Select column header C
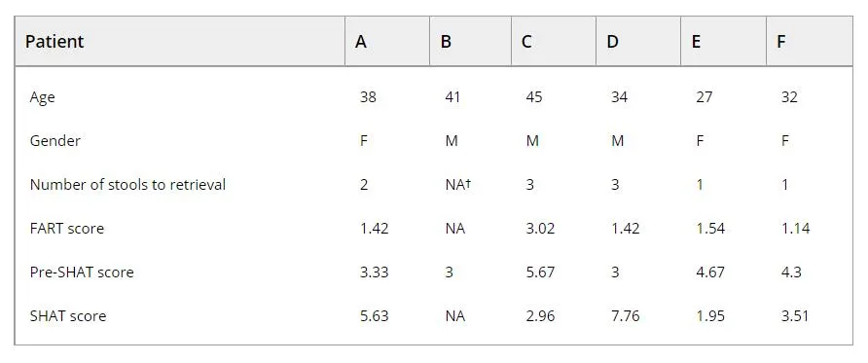 pyautogui.click(x=527, y=42)
